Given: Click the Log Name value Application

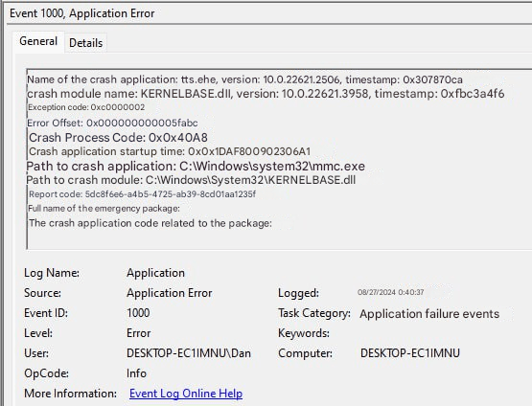Looking at the screenshot, I should coord(155,273).
